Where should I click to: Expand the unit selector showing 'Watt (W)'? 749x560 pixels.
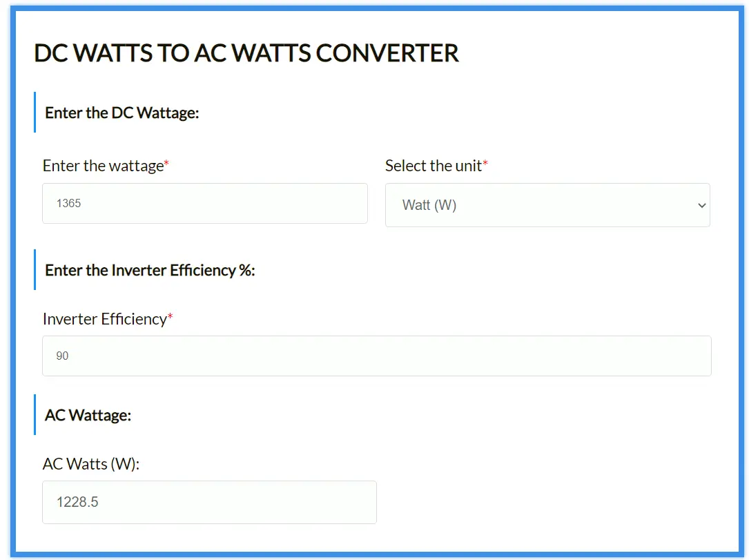coord(547,205)
